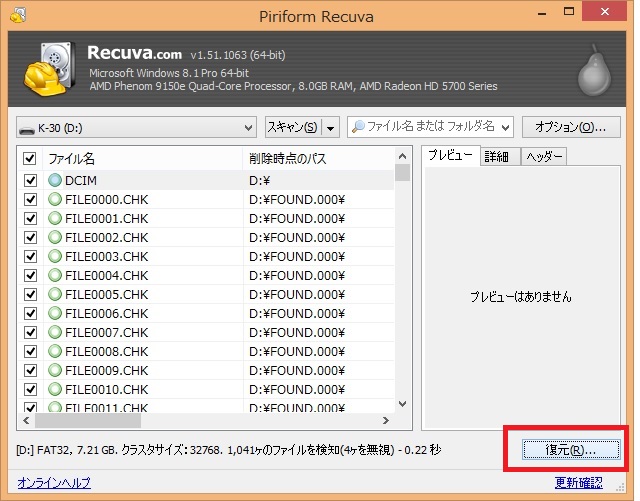Screen dimensions: 640x501
Task: Uncheck the FILE0002.CHK checkbox
Action: [x=30, y=238]
